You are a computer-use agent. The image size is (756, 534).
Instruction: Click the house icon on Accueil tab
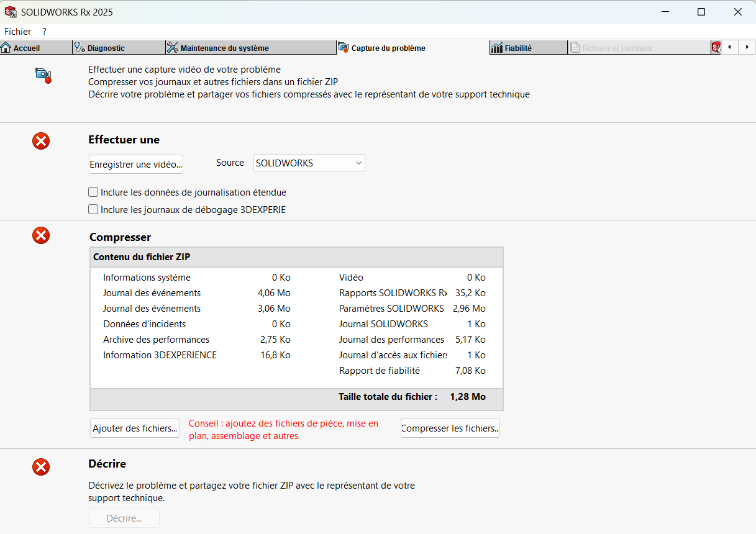tap(6, 48)
